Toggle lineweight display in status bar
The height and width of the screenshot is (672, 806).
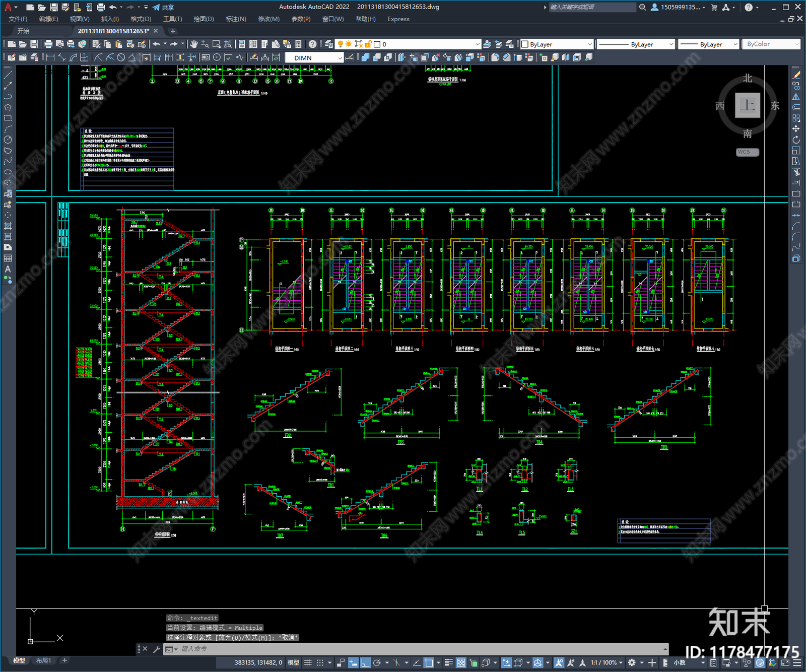point(448,662)
